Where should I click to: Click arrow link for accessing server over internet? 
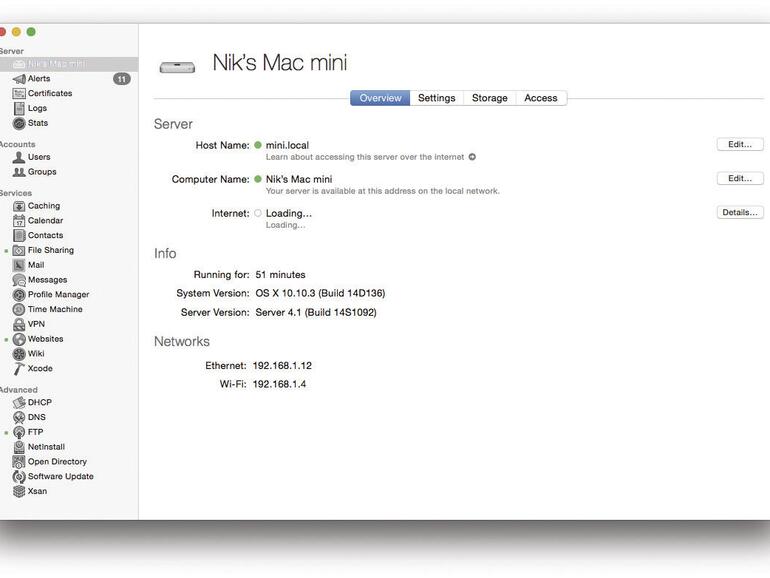pyautogui.click(x=472, y=157)
